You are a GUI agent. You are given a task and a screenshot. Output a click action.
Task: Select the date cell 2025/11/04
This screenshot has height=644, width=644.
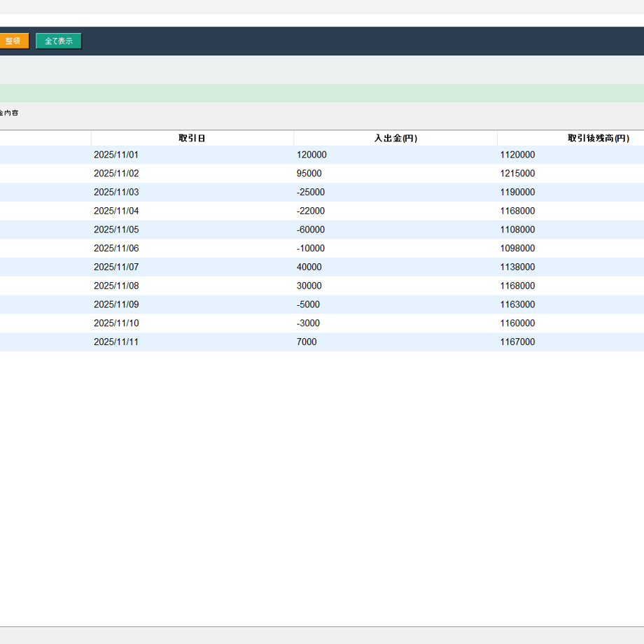coord(116,211)
